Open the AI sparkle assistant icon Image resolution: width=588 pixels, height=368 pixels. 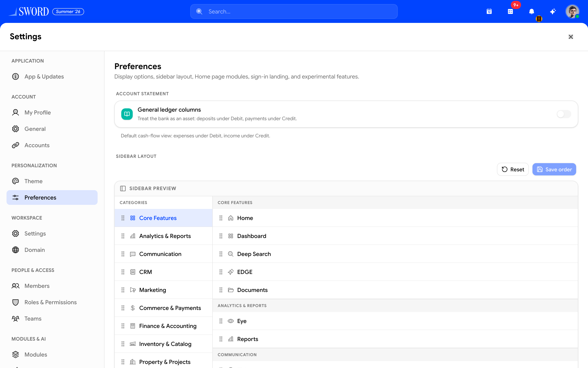point(553,11)
